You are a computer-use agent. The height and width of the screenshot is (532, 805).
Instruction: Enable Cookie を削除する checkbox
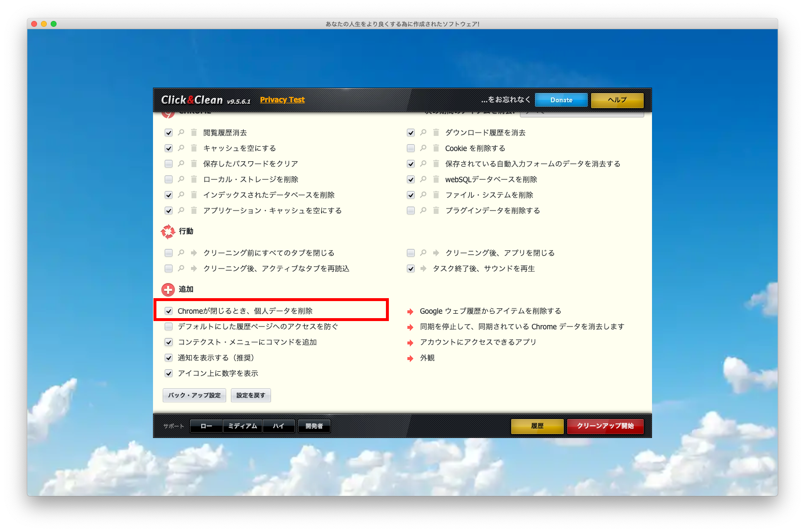click(x=411, y=148)
